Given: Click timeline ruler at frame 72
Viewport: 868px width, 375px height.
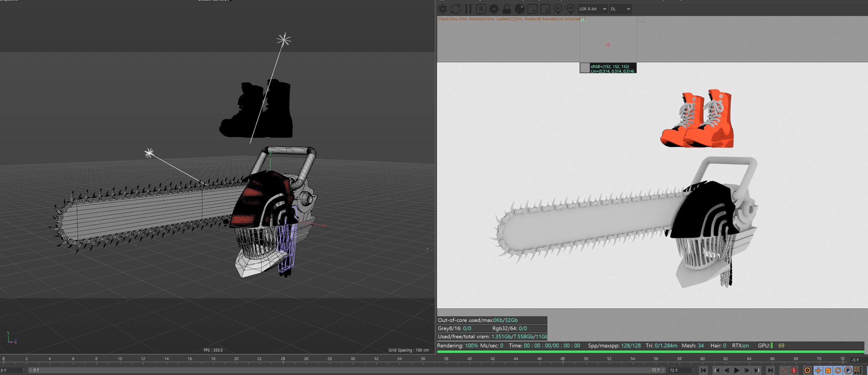Looking at the screenshot, I should (842, 360).
